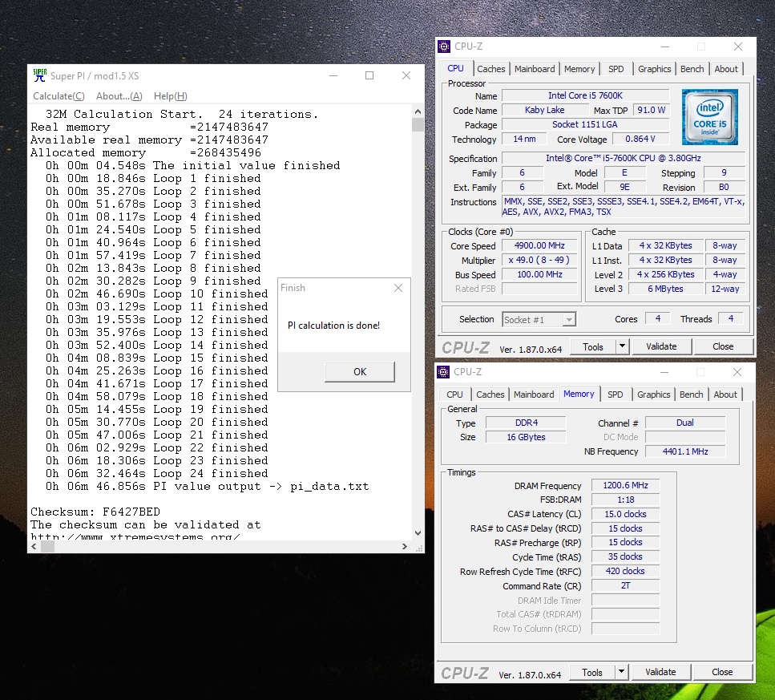Open the Help menu in Super PI

[170, 96]
